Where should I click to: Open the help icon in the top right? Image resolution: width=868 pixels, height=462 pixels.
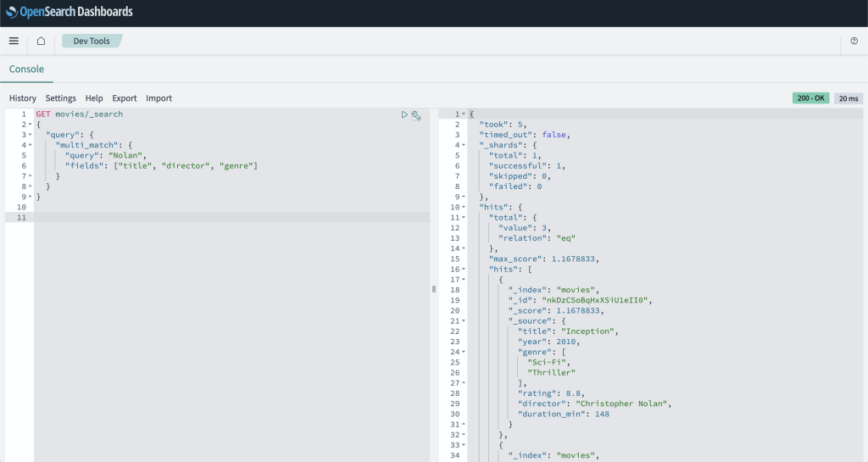(854, 41)
